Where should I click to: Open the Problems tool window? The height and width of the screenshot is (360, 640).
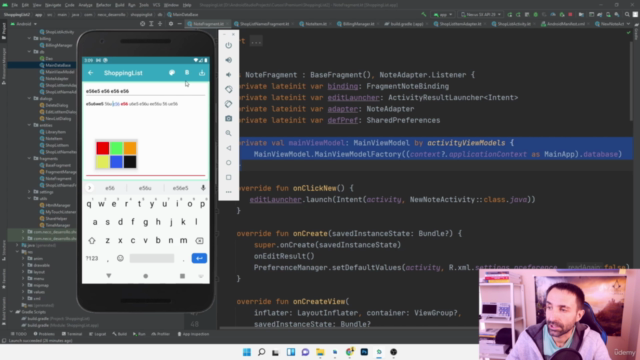[x=44, y=334]
